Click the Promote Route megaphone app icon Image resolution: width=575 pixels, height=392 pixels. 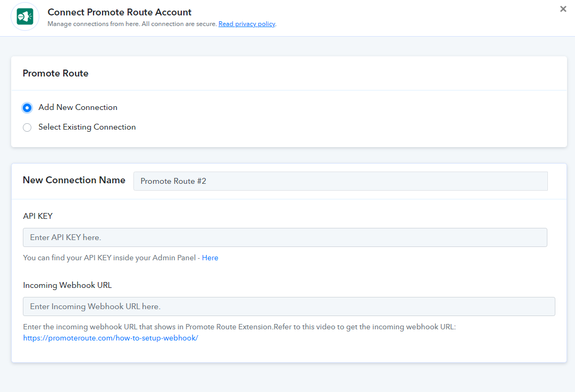click(25, 17)
